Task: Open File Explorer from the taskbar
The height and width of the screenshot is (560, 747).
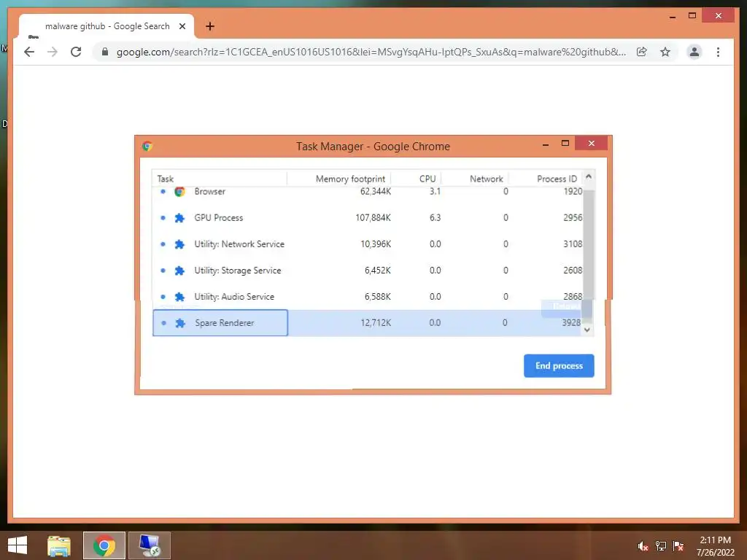Action: click(x=58, y=545)
